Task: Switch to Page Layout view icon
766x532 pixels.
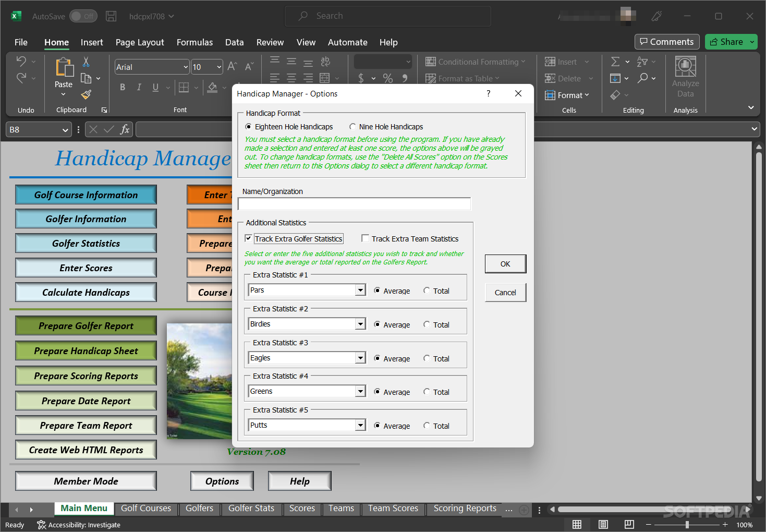Action: pyautogui.click(x=603, y=524)
